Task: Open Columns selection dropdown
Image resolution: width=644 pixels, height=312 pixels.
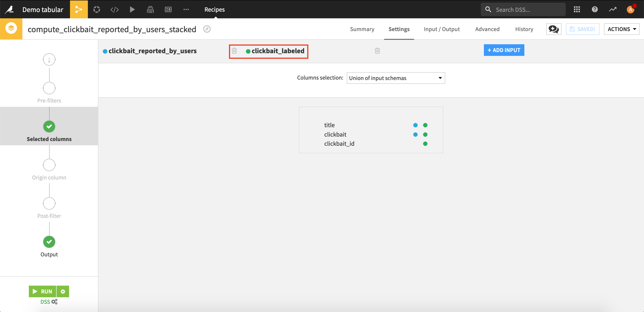Action: pyautogui.click(x=396, y=78)
